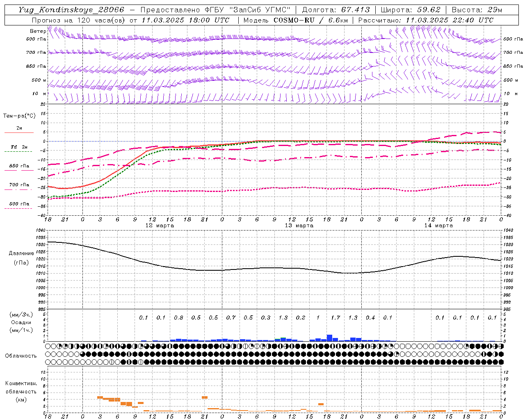Image resolution: width=525 pixels, height=420 pixels.
Task: Select the 1.7 precipitation value
Action: pyautogui.click(x=336, y=318)
